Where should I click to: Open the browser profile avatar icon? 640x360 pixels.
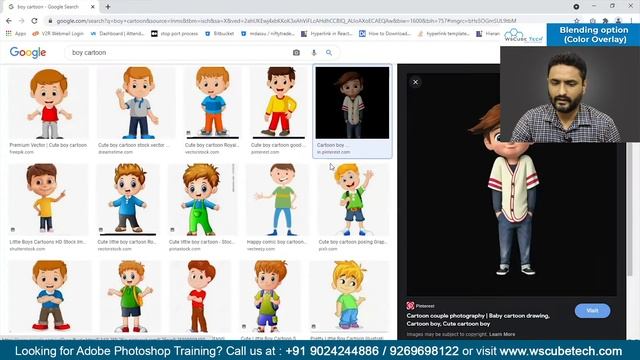(x=619, y=21)
